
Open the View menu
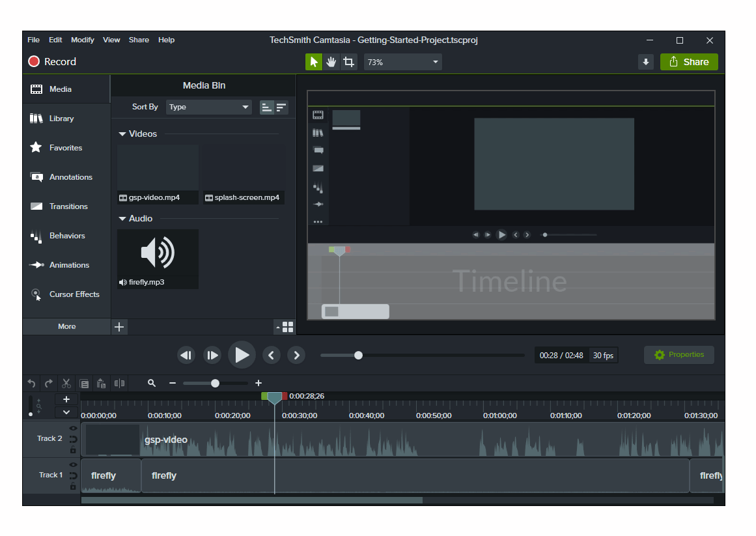(x=111, y=40)
